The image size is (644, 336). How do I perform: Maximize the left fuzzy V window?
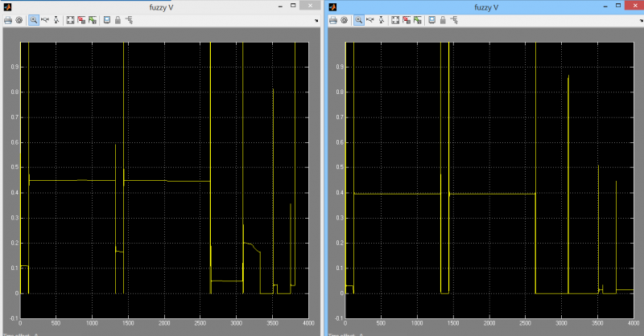click(293, 6)
